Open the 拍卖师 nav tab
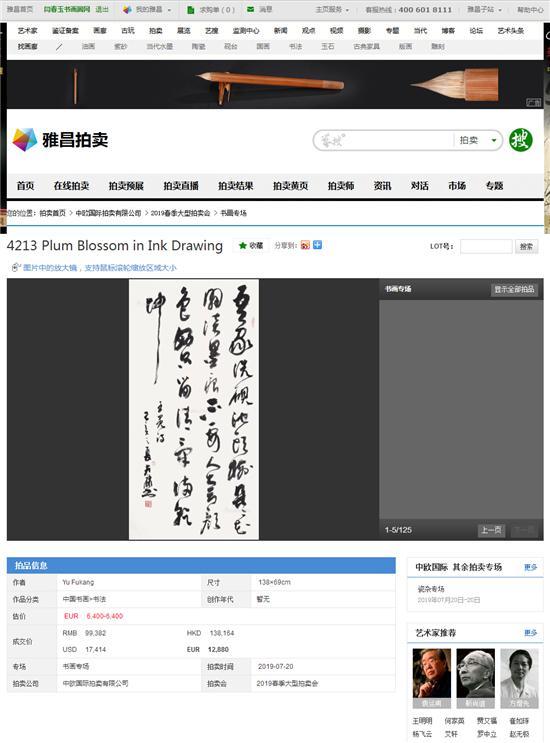 [x=341, y=186]
